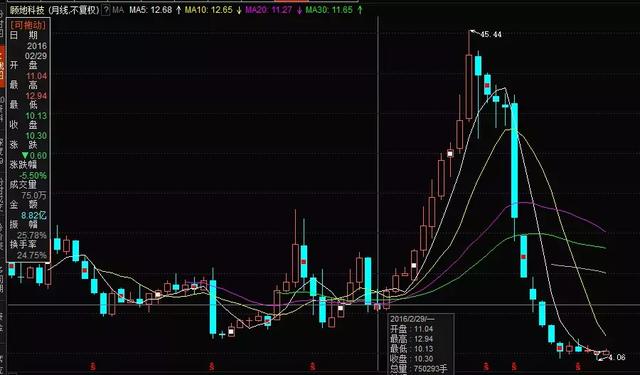Click the MA20 down arrow indicator

[x=299, y=10]
